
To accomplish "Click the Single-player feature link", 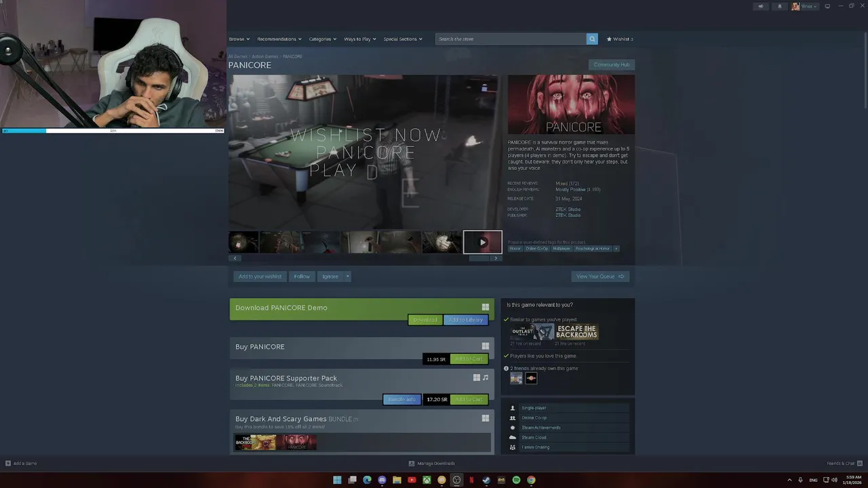I will pos(534,408).
